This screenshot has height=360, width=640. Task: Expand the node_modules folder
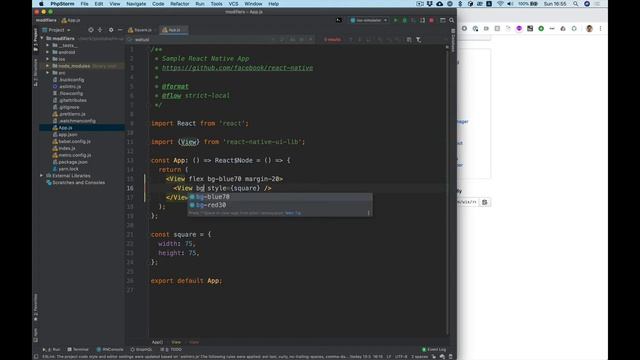point(48,66)
